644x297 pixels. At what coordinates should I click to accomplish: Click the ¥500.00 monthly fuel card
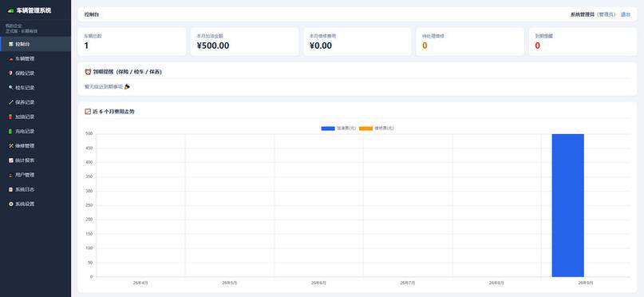[244, 42]
